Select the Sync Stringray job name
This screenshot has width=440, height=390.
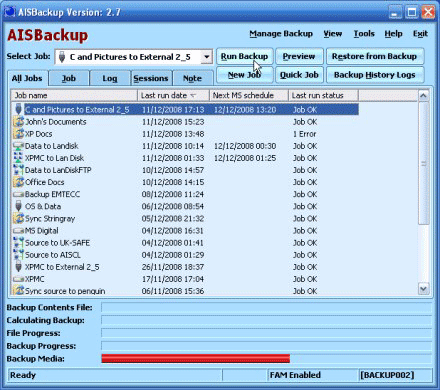coord(50,219)
